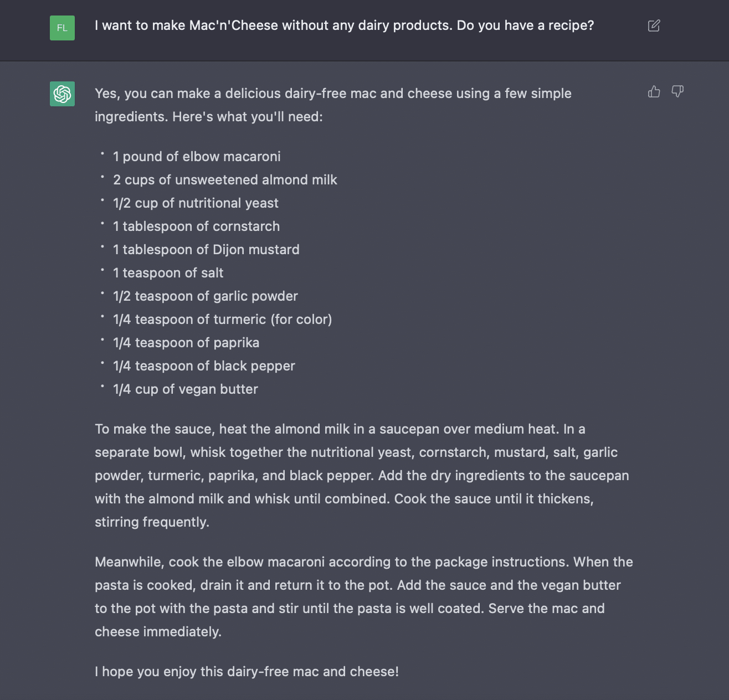This screenshot has width=729, height=700.
Task: Click the '1/2 cup of nutritional yeast' item
Action: click(196, 203)
